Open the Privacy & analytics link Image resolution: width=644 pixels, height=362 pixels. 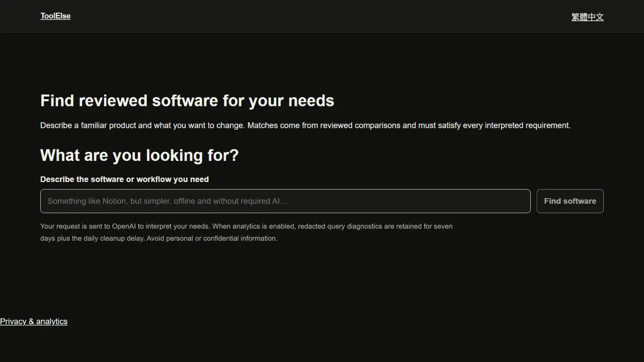[34, 322]
